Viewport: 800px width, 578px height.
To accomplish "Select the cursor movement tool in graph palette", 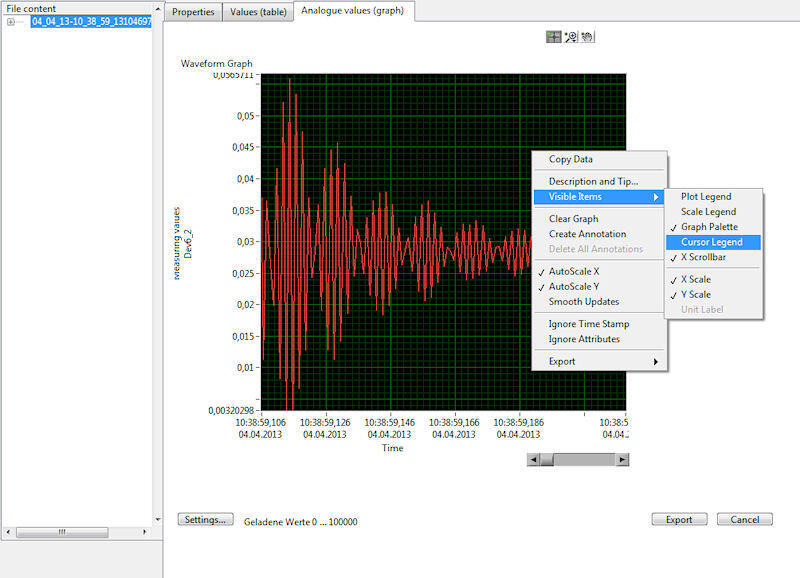I will tap(552, 37).
